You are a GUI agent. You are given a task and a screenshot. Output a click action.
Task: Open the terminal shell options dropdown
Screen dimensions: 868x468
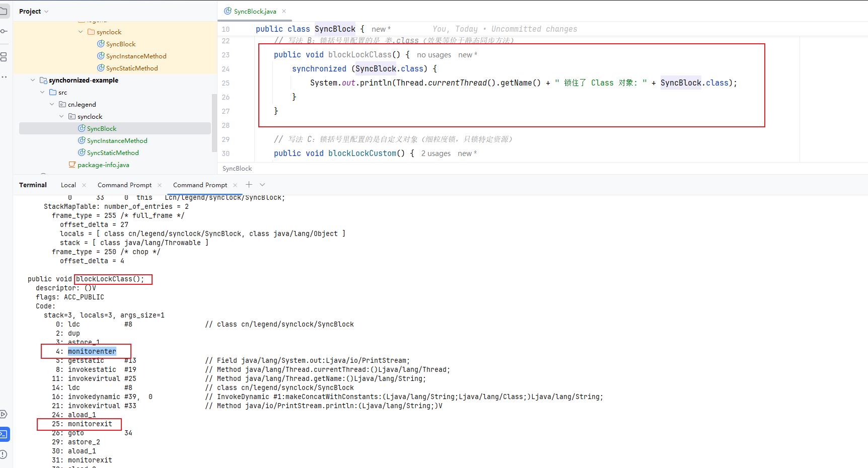coord(262,185)
